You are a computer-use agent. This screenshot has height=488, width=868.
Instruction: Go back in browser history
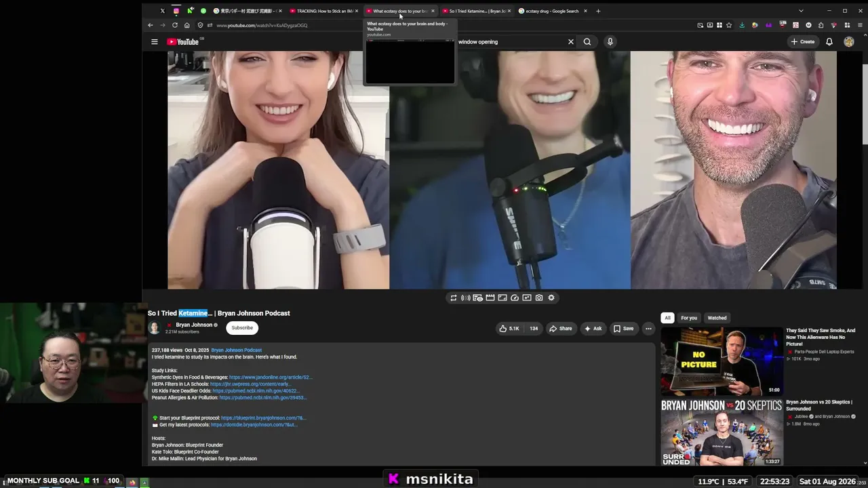click(151, 25)
